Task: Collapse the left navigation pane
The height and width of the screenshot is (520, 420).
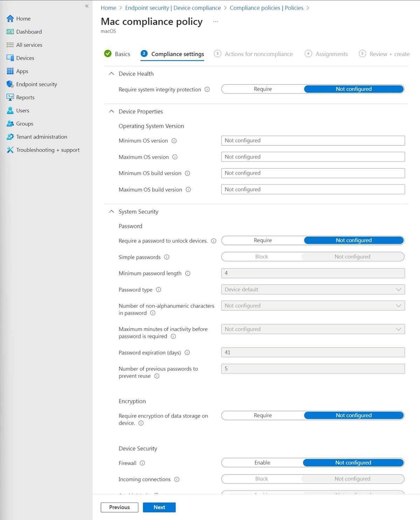Action: (87, 6)
